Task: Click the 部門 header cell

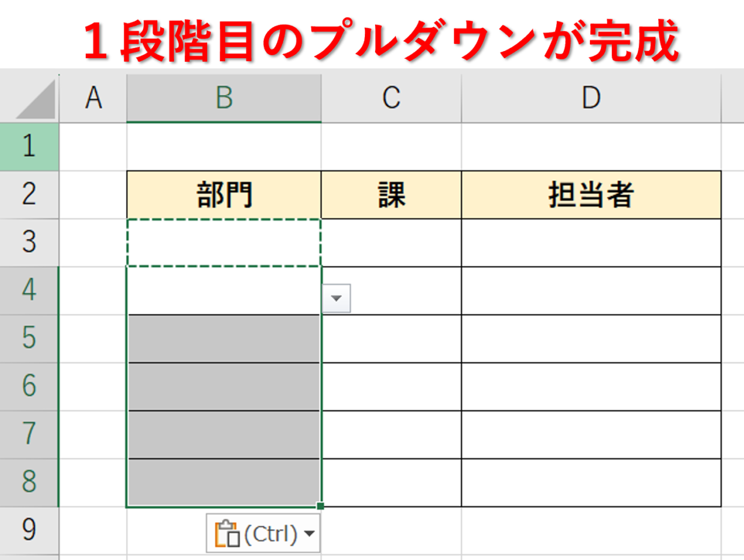Action: (224, 194)
